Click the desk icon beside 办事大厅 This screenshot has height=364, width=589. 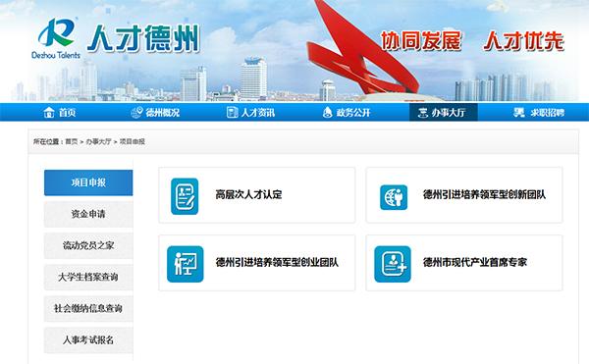pyautogui.click(x=423, y=112)
